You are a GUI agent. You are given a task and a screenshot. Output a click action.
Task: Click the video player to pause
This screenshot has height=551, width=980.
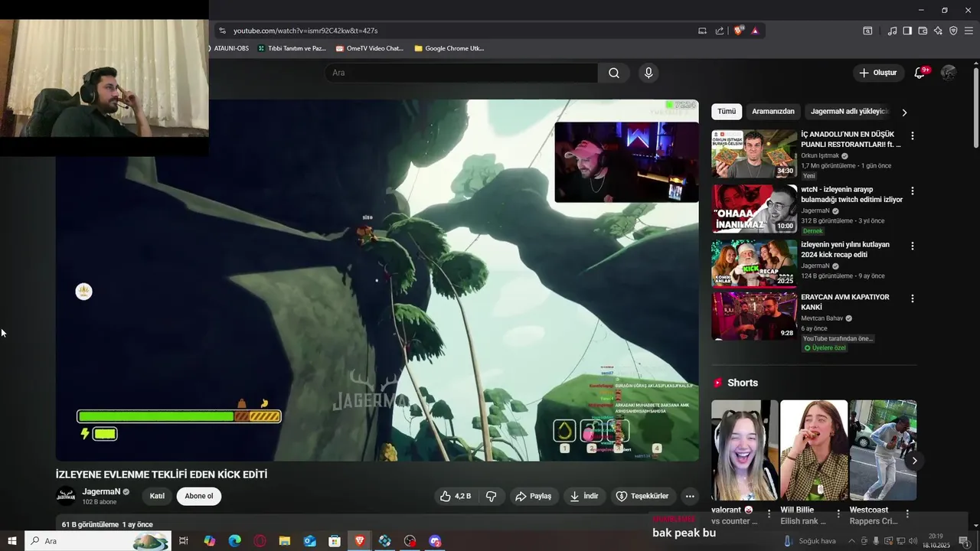(x=377, y=280)
